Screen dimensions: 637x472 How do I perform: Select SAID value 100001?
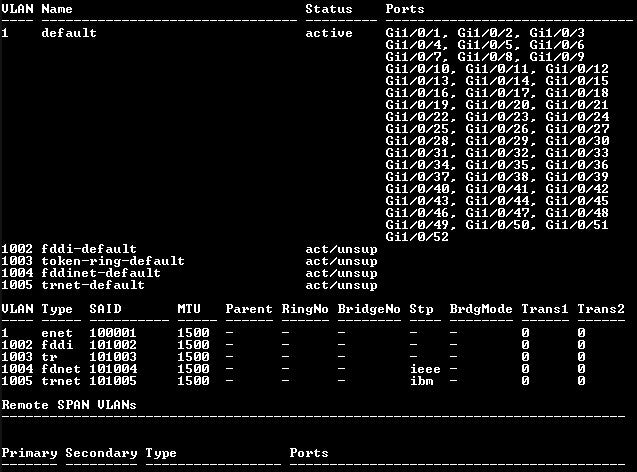pyautogui.click(x=113, y=333)
